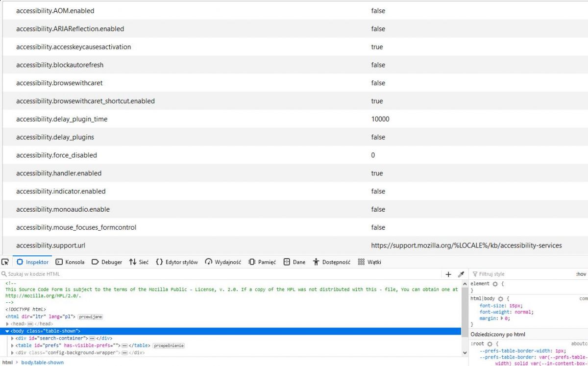This screenshot has width=588, height=366.
Task: Open the Konsola tab
Action: [70, 262]
